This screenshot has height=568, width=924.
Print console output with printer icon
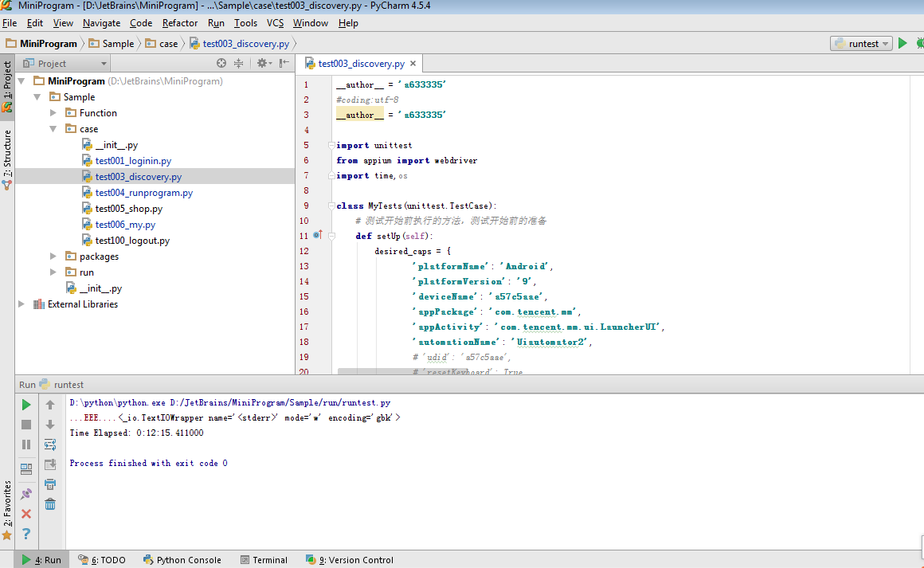point(50,484)
